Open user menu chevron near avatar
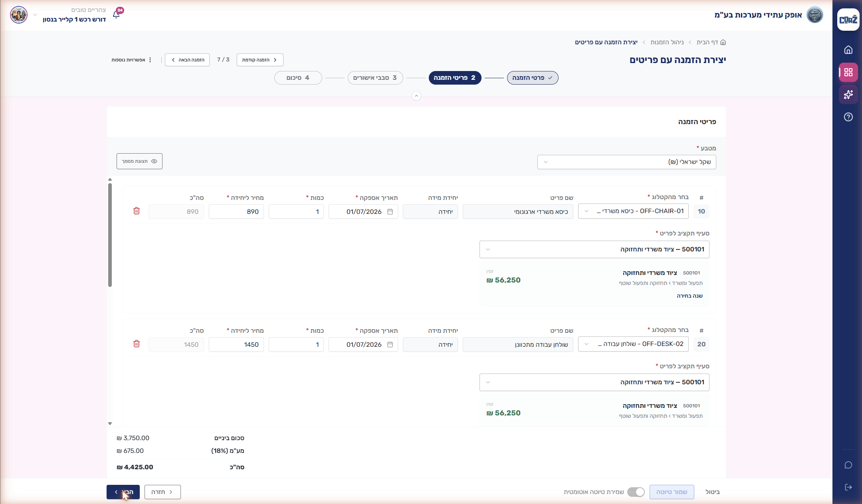Image resolution: width=862 pixels, height=504 pixels. (x=35, y=15)
